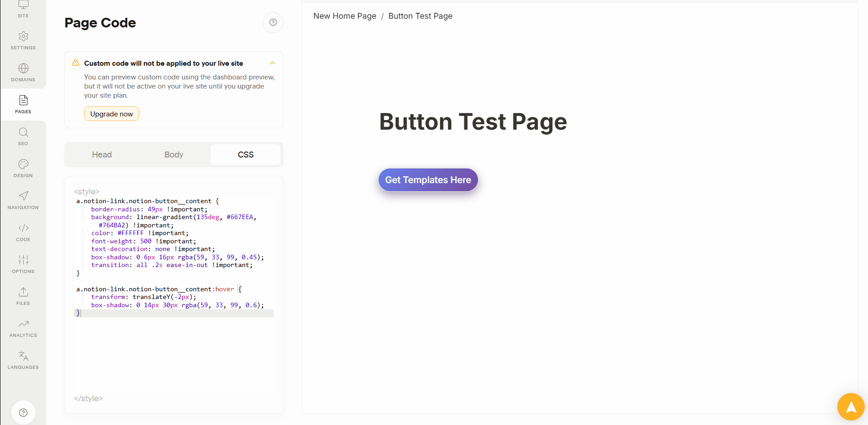This screenshot has height=425, width=868.
Task: Collapse the custom code warning notice
Action: (x=272, y=63)
